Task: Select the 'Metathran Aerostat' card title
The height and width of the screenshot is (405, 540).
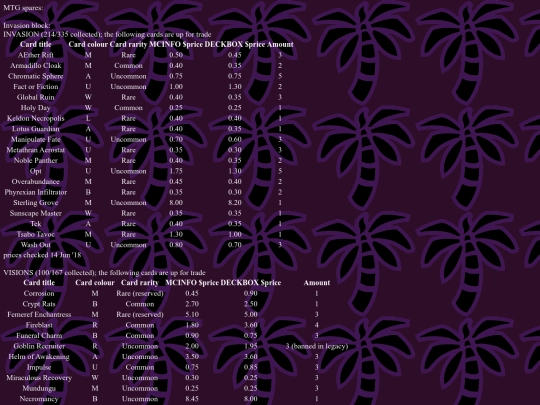Action: 35,150
